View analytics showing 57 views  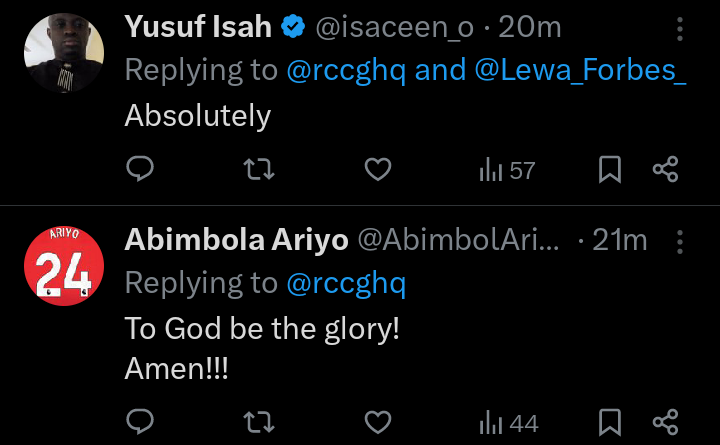507,170
